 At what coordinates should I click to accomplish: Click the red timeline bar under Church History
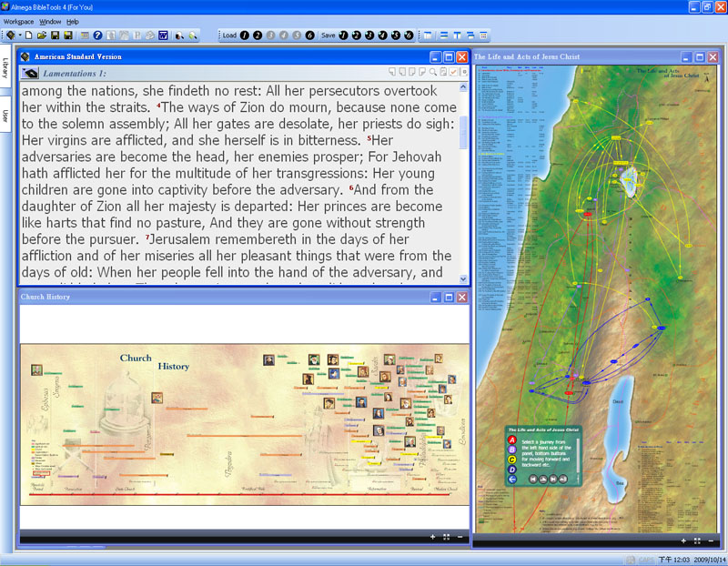click(239, 494)
